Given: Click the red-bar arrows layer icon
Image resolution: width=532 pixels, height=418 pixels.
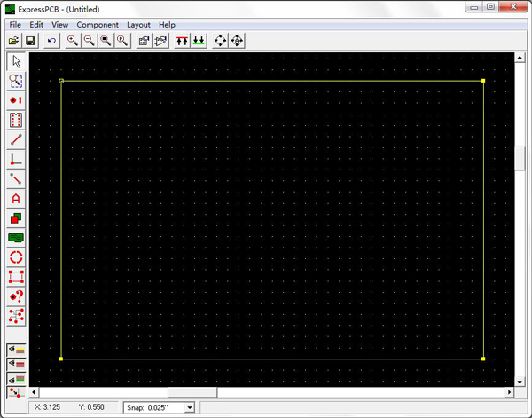Looking at the screenshot, I should (x=182, y=41).
